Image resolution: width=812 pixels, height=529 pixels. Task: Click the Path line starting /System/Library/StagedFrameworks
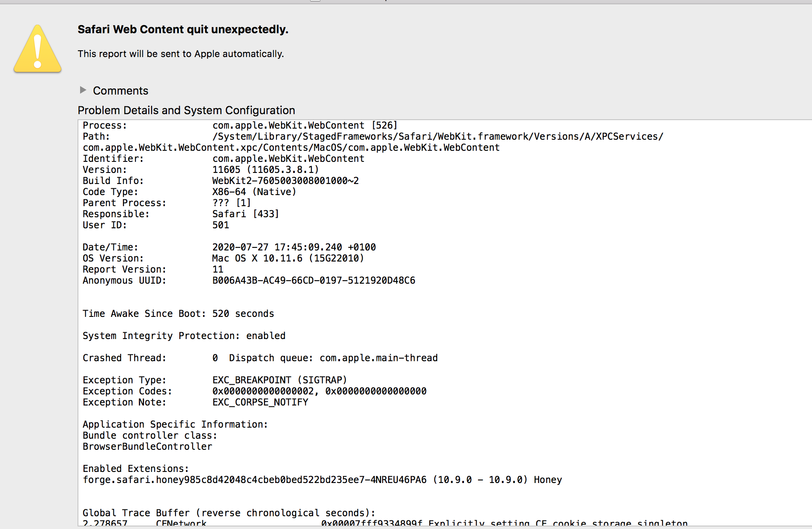pyautogui.click(x=438, y=136)
